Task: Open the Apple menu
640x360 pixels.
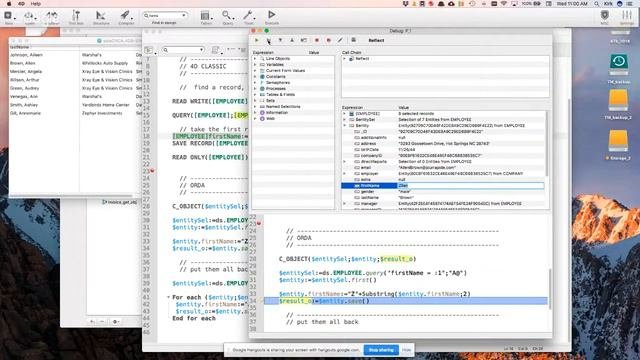Action: tap(9, 4)
